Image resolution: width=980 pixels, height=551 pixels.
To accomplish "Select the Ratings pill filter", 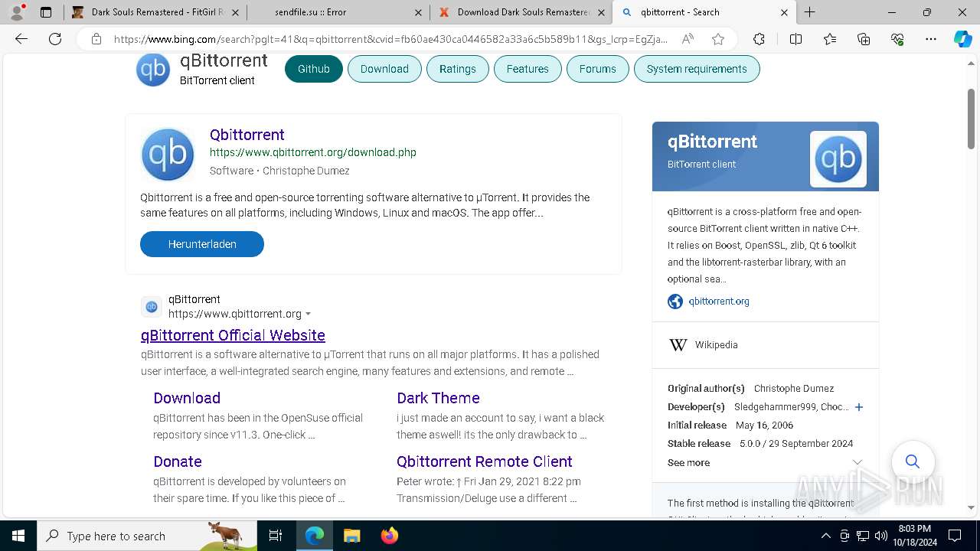I will pos(458,69).
